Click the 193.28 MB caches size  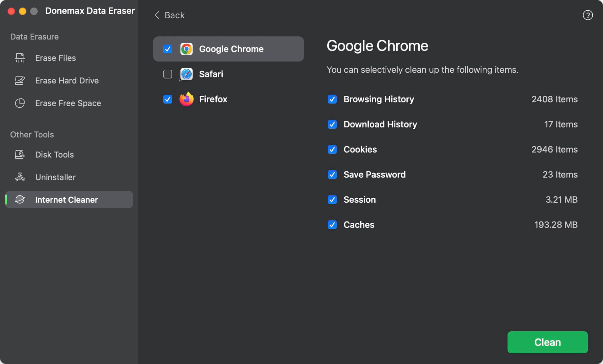556,225
